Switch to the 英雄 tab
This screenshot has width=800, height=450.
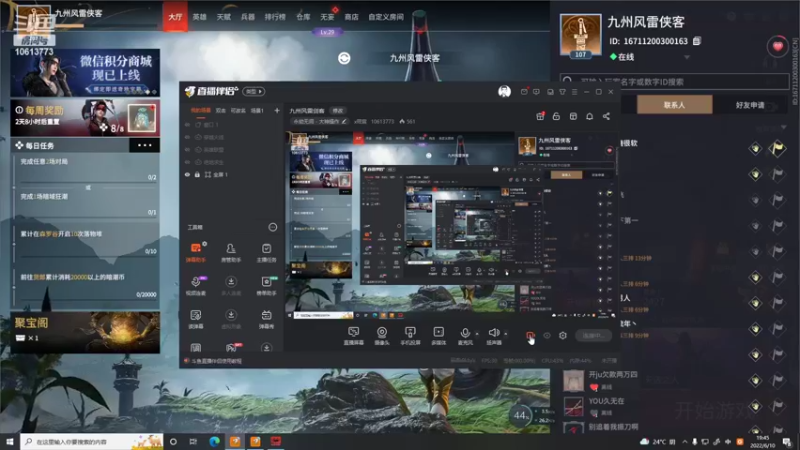pos(199,17)
